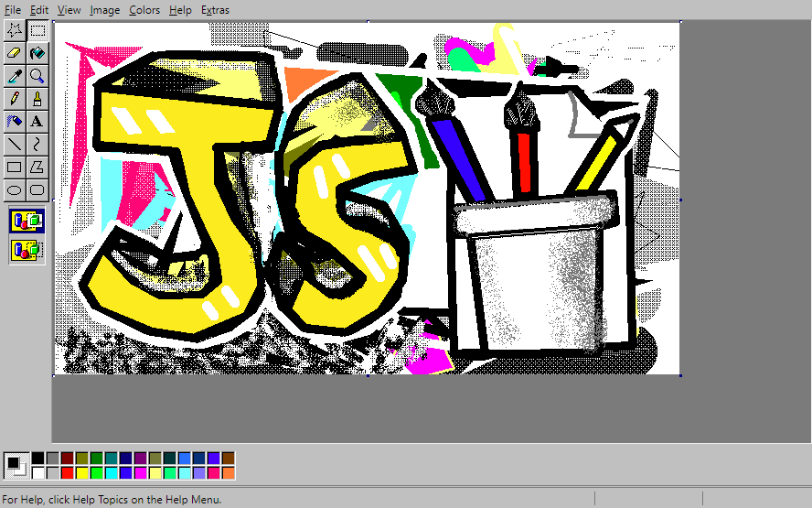Select the Text tool
This screenshot has width=812, height=508.
pyautogui.click(x=37, y=121)
